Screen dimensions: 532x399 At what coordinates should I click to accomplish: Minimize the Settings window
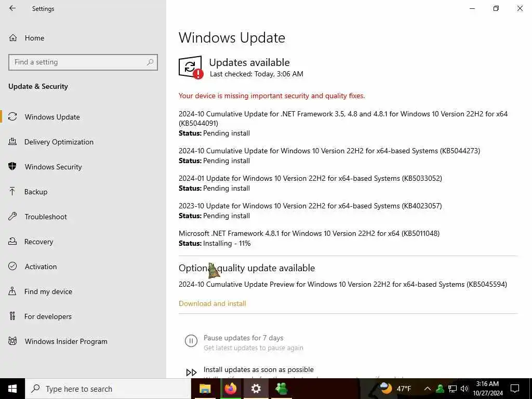(x=472, y=8)
